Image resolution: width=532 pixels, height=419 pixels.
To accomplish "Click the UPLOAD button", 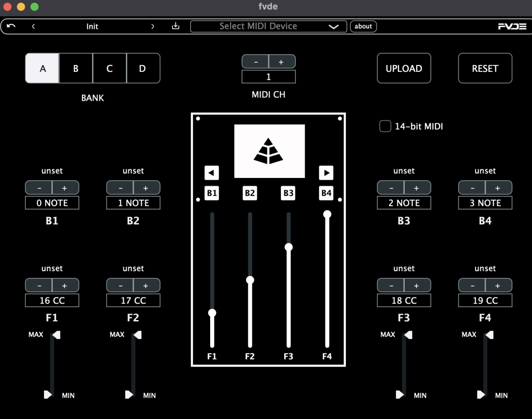I will coord(404,68).
